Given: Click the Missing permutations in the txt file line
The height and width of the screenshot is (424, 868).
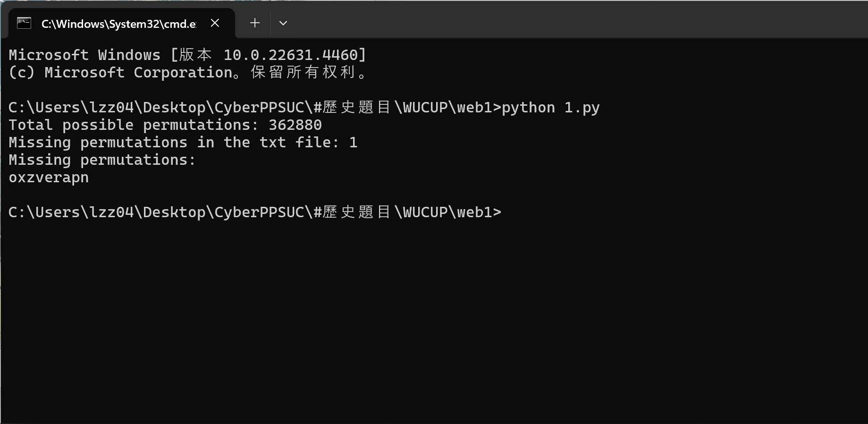Looking at the screenshot, I should [183, 142].
